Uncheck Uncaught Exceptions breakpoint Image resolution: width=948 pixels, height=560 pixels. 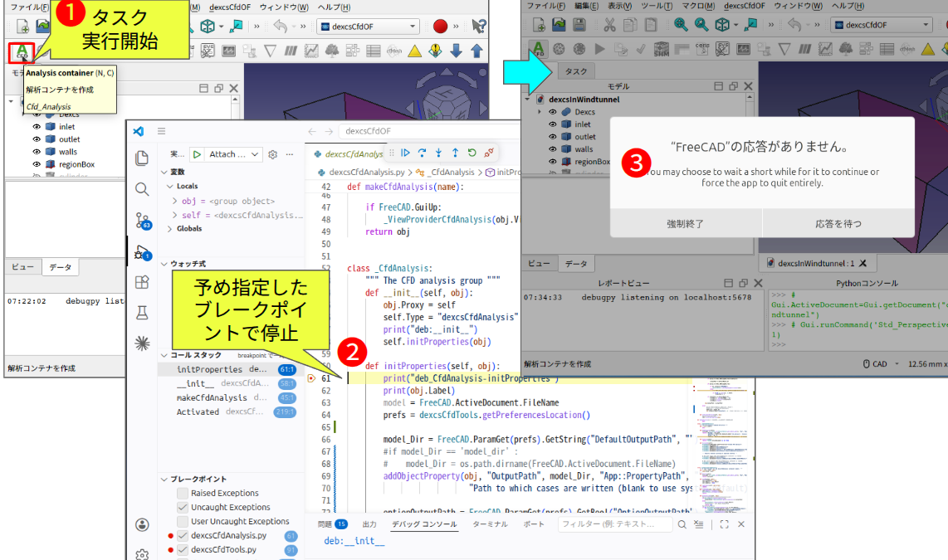[182, 507]
